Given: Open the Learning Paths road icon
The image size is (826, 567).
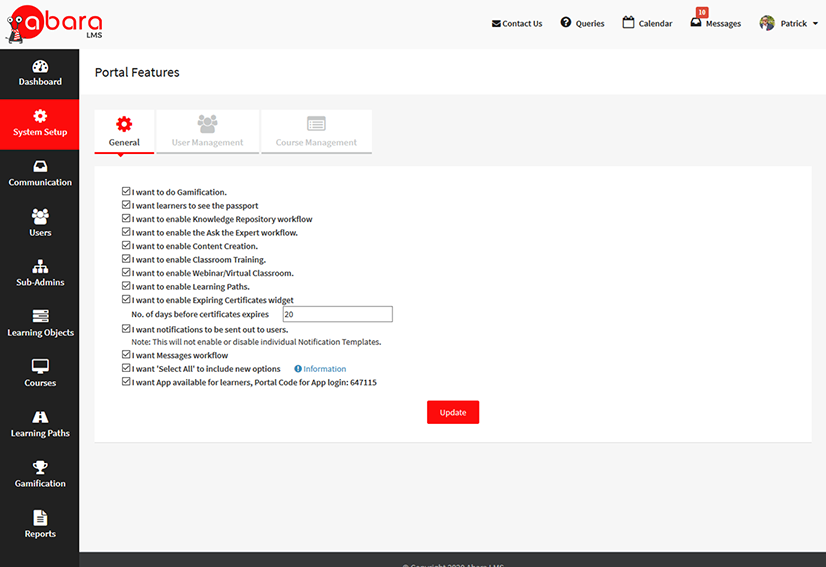Looking at the screenshot, I should click(x=40, y=417).
